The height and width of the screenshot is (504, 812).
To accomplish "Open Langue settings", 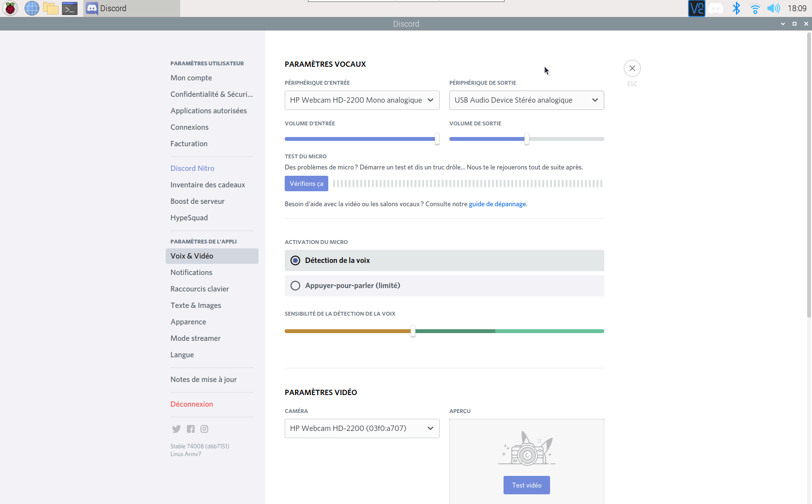I will (212, 355).
